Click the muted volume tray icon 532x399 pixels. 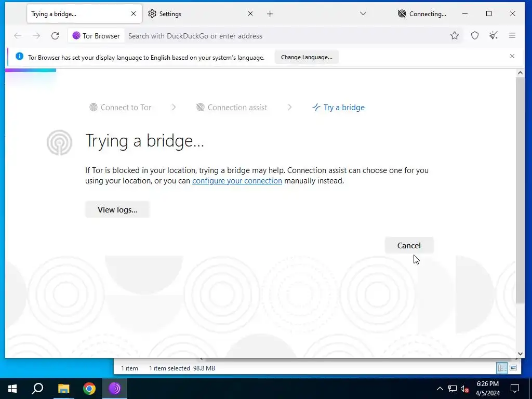tap(465, 389)
